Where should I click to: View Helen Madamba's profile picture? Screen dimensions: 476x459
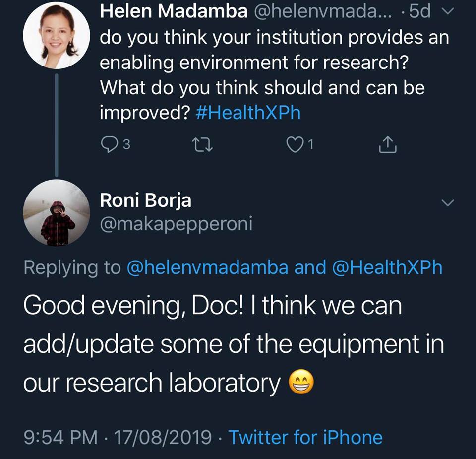tap(57, 36)
